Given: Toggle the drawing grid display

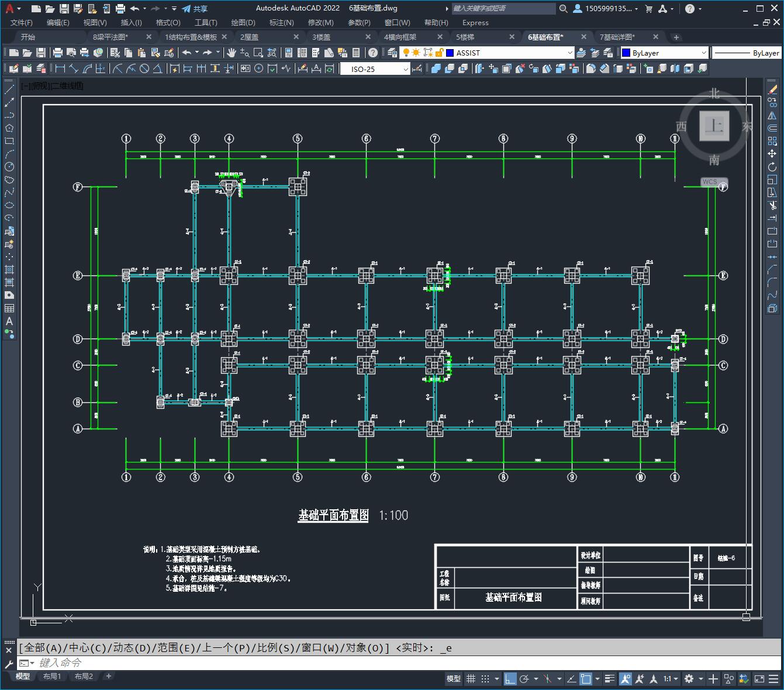Looking at the screenshot, I should pos(471,678).
